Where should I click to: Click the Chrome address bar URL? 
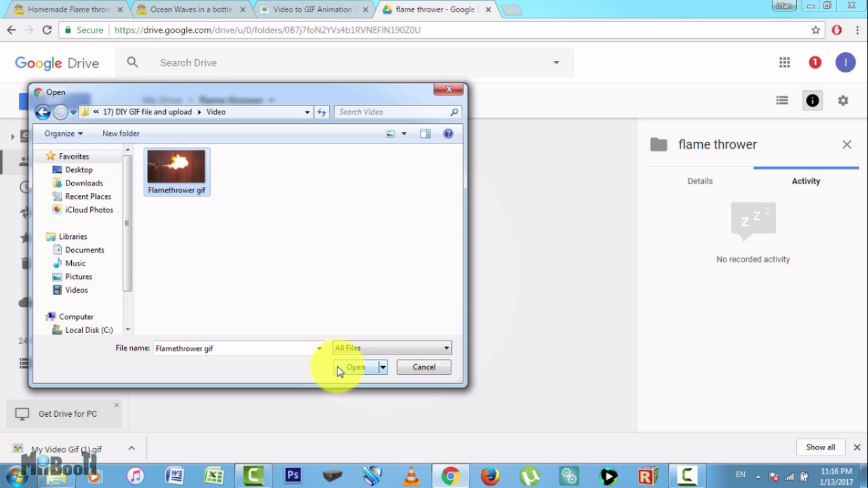click(x=268, y=30)
